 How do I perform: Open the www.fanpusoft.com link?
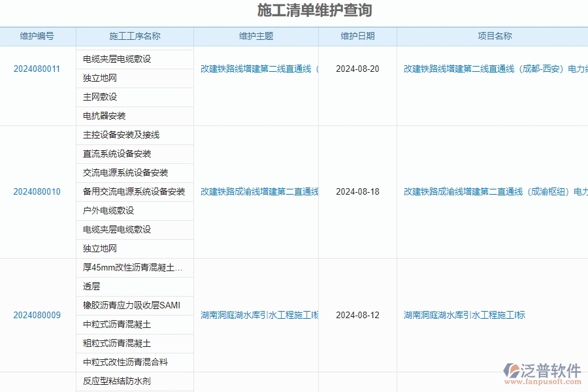542,380
